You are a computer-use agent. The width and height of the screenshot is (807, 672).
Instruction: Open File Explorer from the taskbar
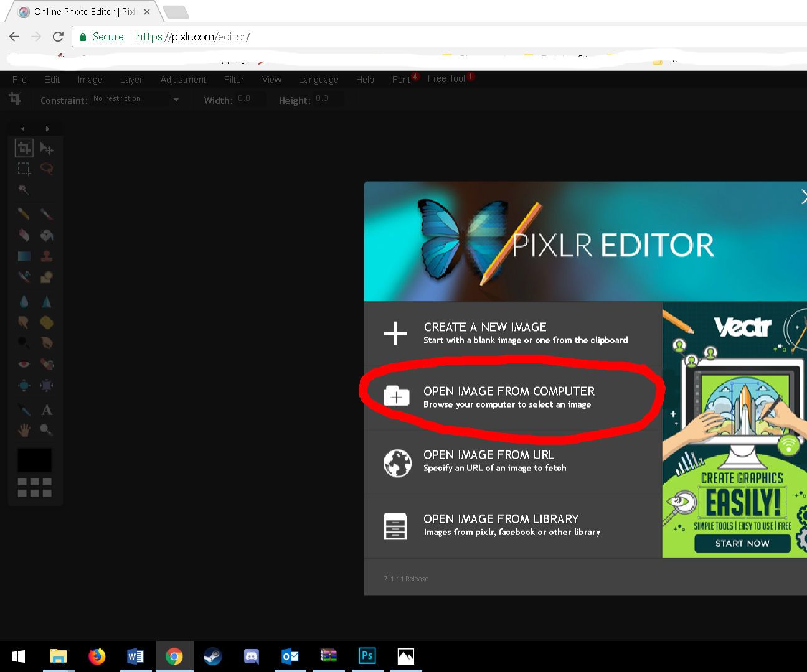click(58, 656)
